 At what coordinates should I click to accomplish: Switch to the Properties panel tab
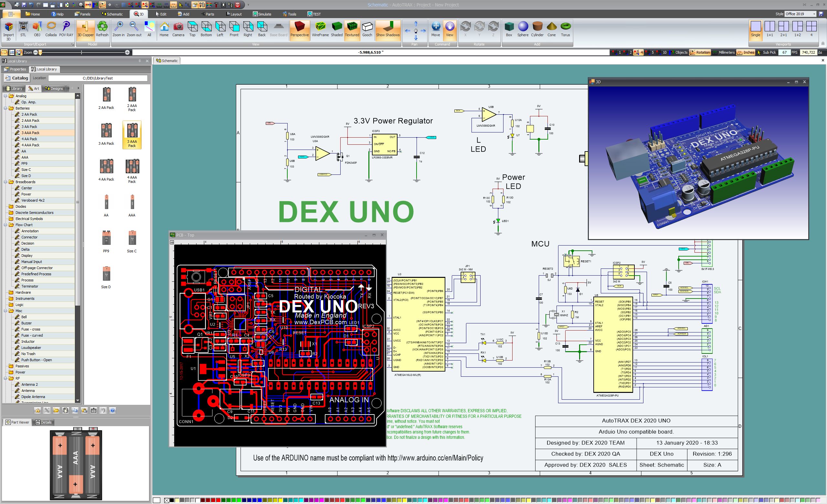[15, 69]
